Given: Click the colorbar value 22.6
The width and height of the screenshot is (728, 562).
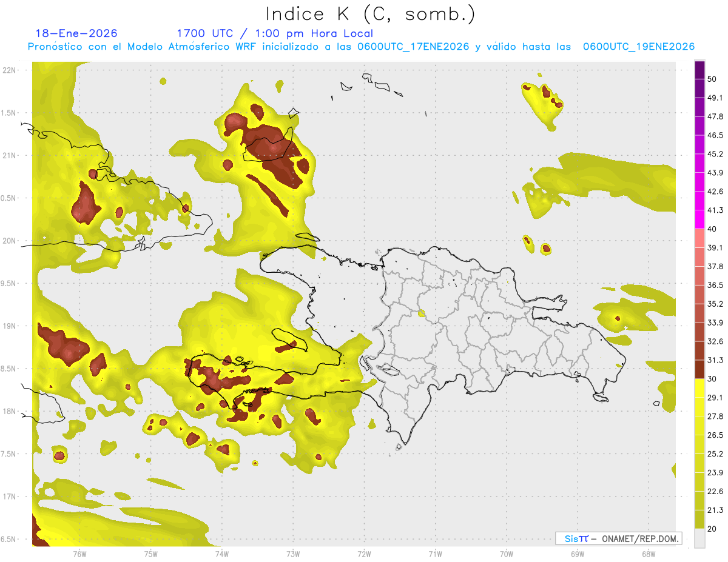Looking at the screenshot, I should coord(715,491).
